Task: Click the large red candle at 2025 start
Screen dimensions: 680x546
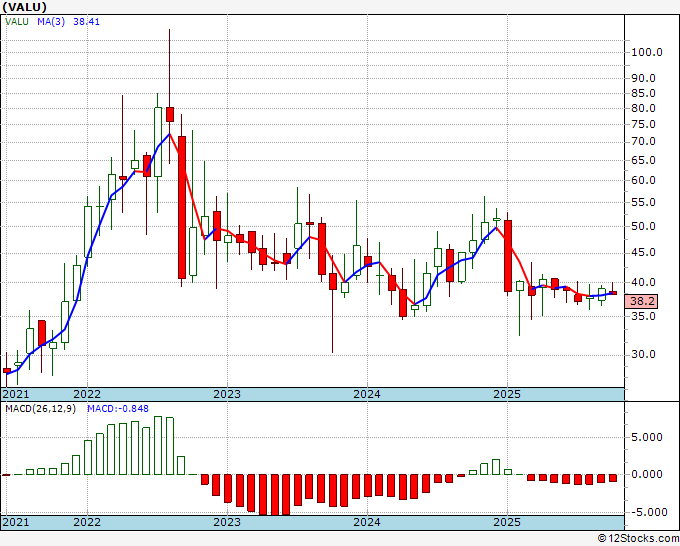Action: 508,256
